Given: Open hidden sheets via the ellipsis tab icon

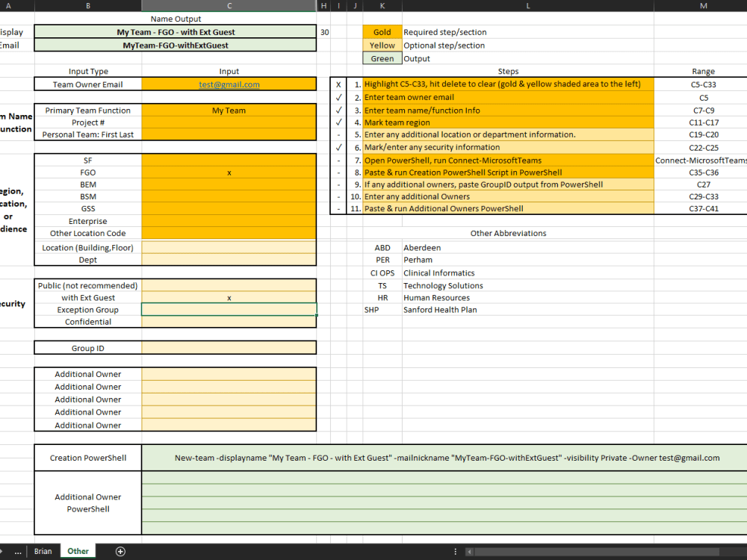Looking at the screenshot, I should (19, 551).
